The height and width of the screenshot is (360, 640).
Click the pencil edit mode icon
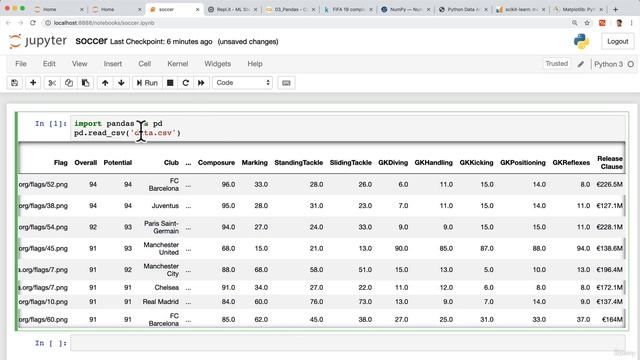[x=580, y=64]
